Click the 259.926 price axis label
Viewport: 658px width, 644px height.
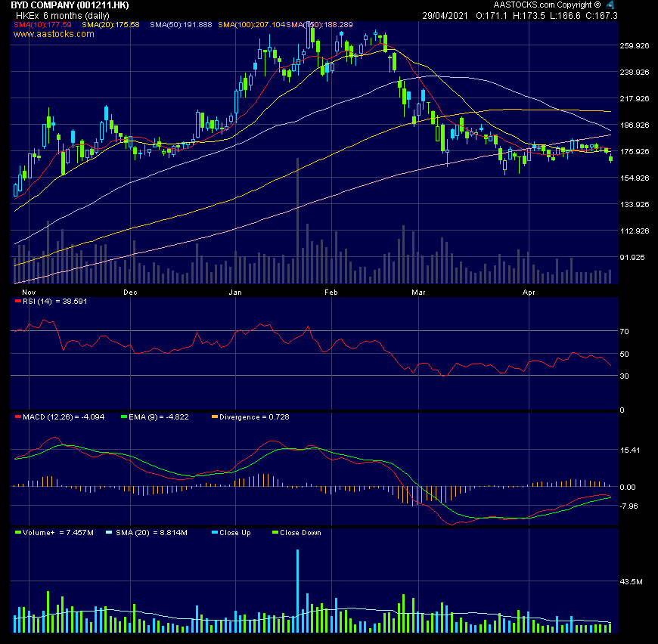click(x=635, y=45)
